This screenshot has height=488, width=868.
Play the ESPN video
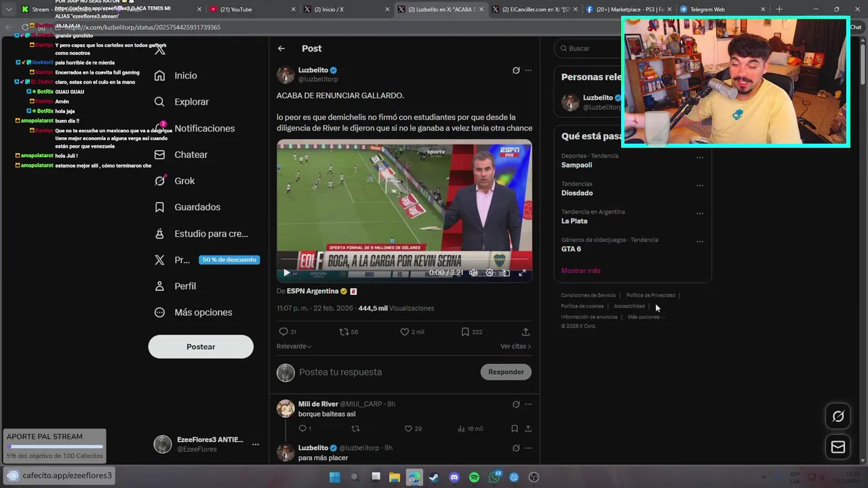286,272
